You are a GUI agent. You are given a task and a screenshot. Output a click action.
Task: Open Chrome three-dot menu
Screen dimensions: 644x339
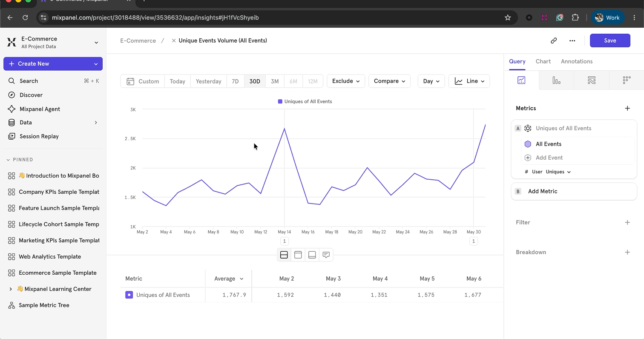pyautogui.click(x=635, y=17)
